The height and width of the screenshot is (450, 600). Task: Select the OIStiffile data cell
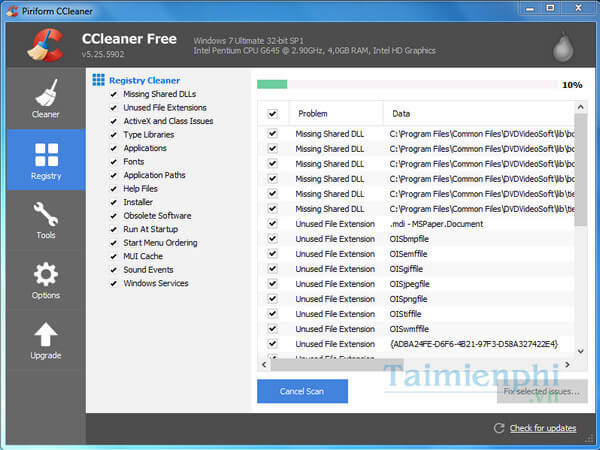[405, 314]
